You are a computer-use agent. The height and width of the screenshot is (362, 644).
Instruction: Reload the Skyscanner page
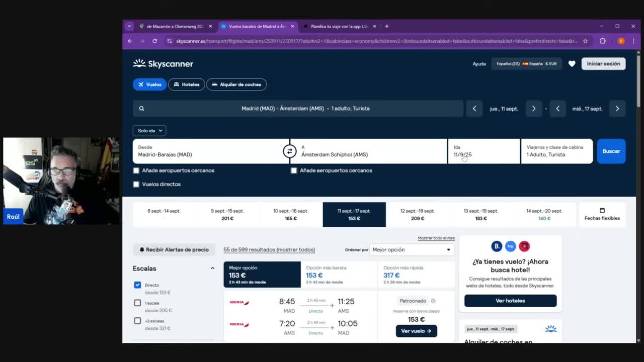(x=154, y=41)
